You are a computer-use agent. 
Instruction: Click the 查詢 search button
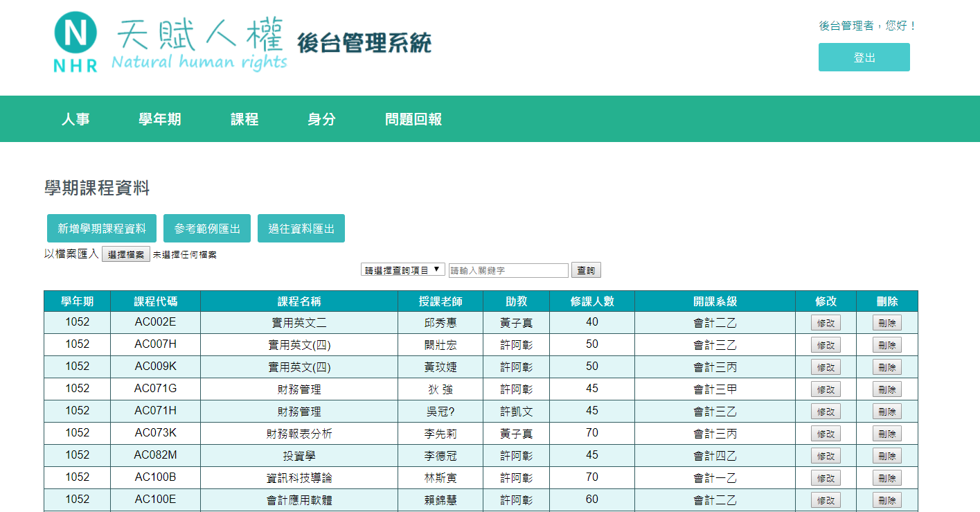click(586, 270)
